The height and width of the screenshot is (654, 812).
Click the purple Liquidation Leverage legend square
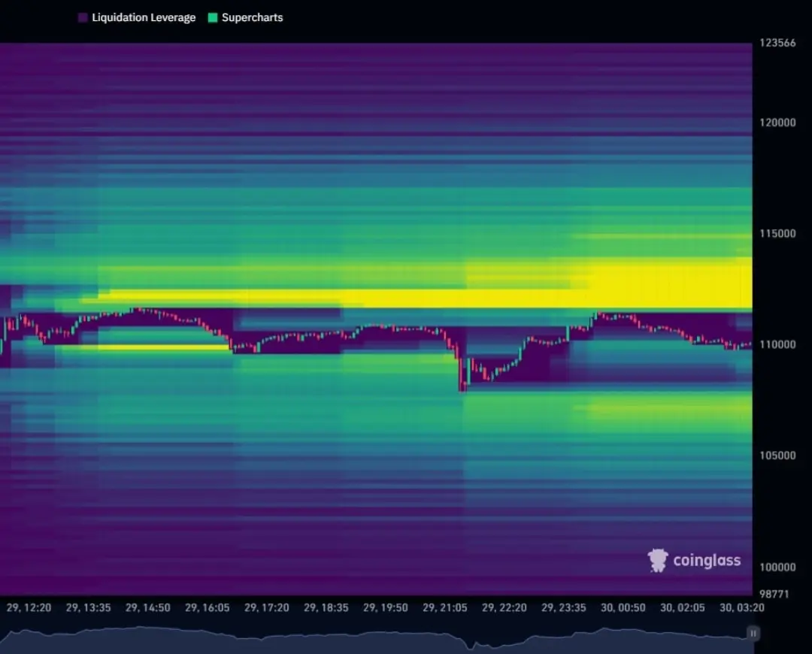(83, 17)
